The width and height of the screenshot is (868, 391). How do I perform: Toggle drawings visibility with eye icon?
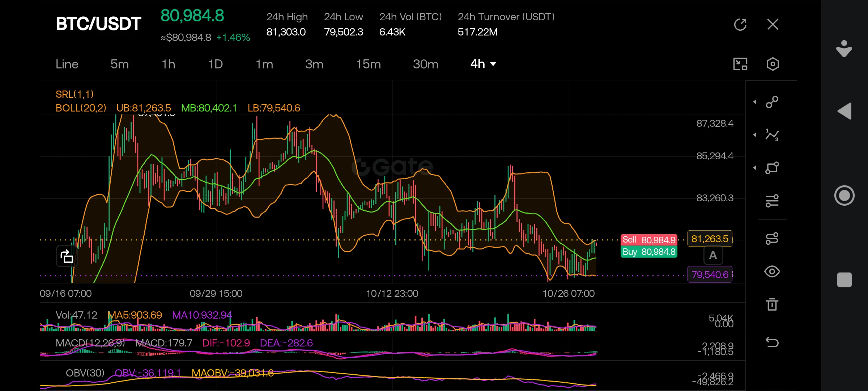coord(772,272)
